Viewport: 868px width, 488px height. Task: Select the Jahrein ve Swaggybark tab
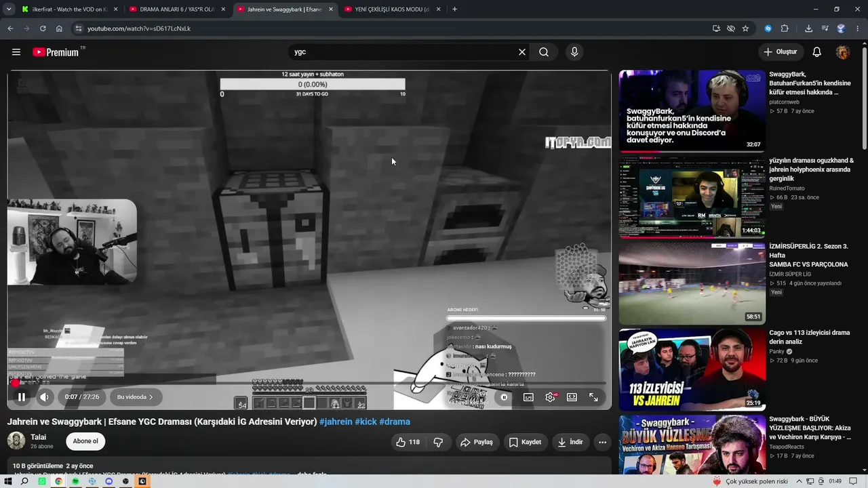[x=285, y=9]
